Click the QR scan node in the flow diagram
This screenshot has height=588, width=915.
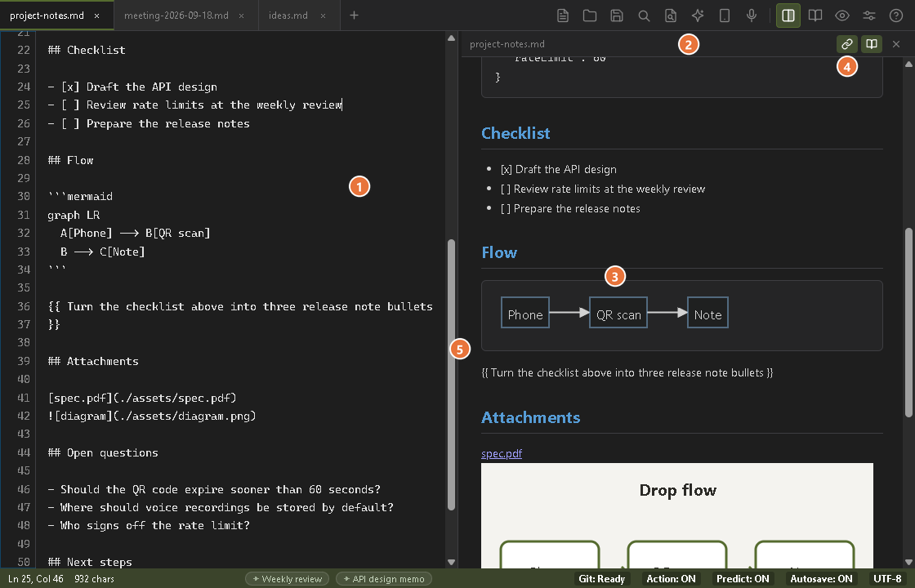pos(618,312)
